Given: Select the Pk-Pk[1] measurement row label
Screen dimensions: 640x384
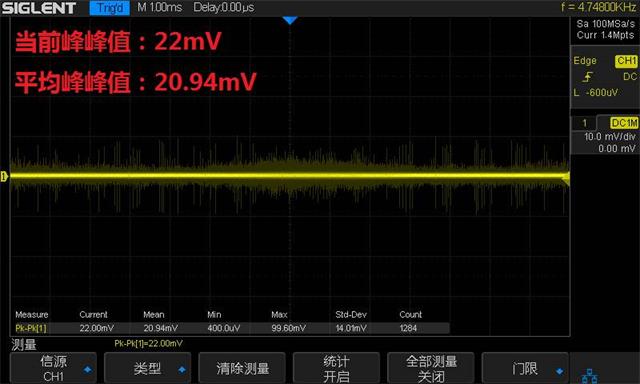Looking at the screenshot, I should pyautogui.click(x=31, y=328).
